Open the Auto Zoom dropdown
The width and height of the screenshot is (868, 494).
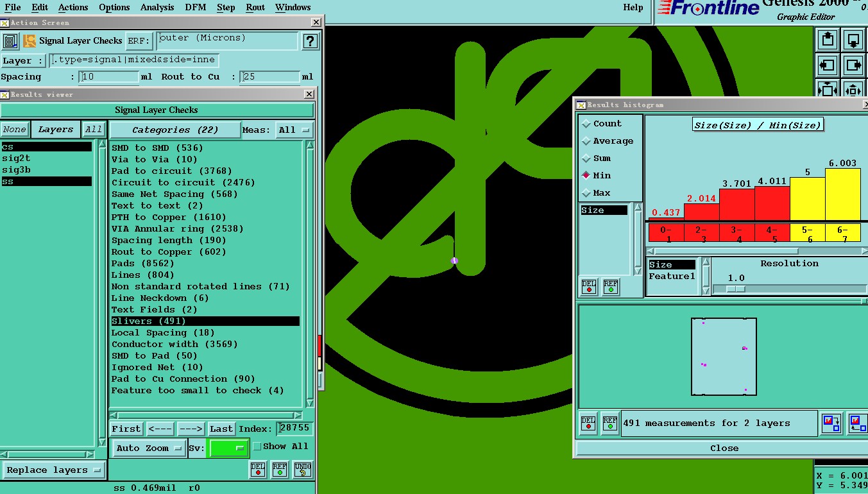pos(149,448)
